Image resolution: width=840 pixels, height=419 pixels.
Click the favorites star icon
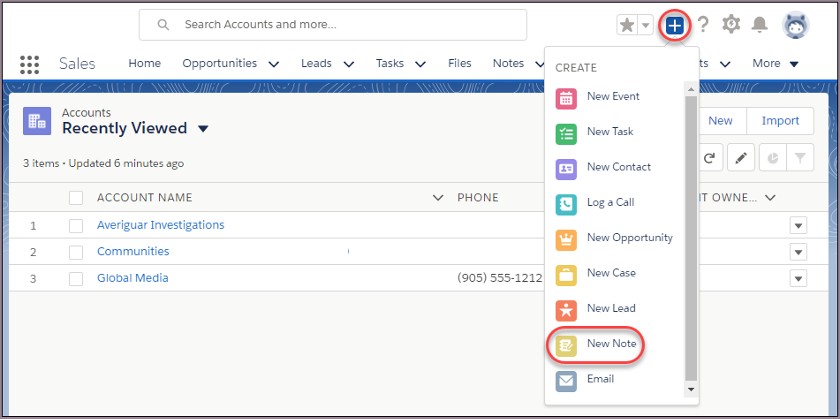tap(626, 25)
